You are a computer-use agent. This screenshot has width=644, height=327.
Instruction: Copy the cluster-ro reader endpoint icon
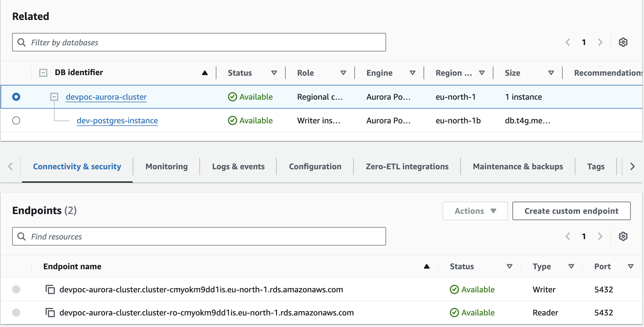[x=50, y=313]
